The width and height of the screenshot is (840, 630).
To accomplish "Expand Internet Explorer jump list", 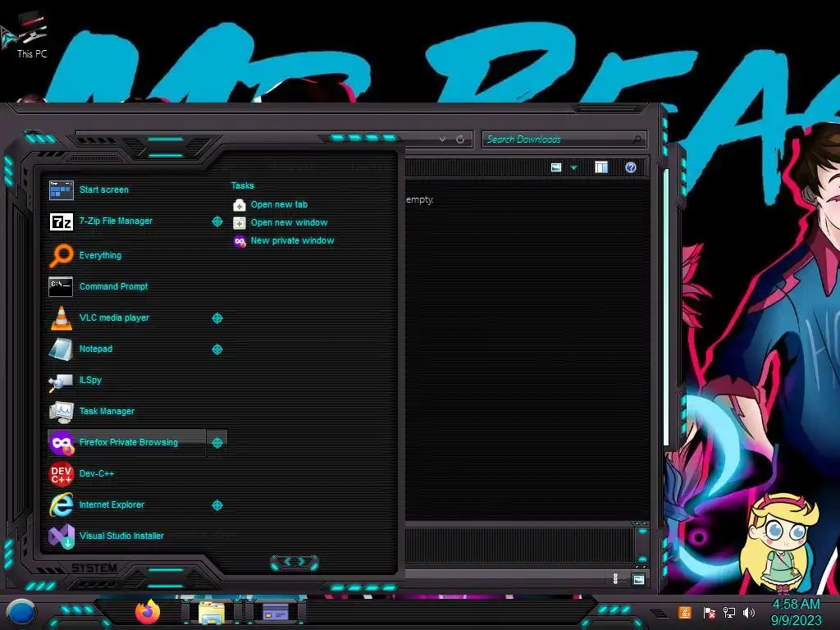I will [217, 505].
